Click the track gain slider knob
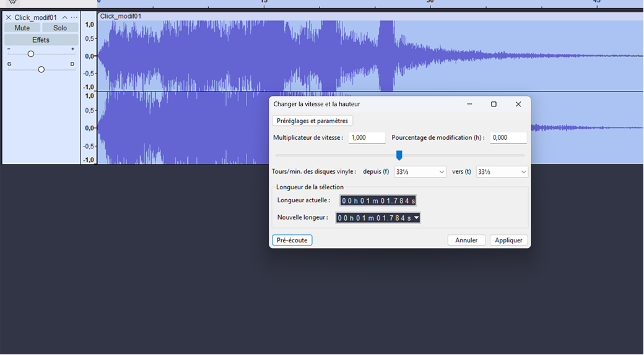This screenshot has width=644, height=355. pos(31,54)
